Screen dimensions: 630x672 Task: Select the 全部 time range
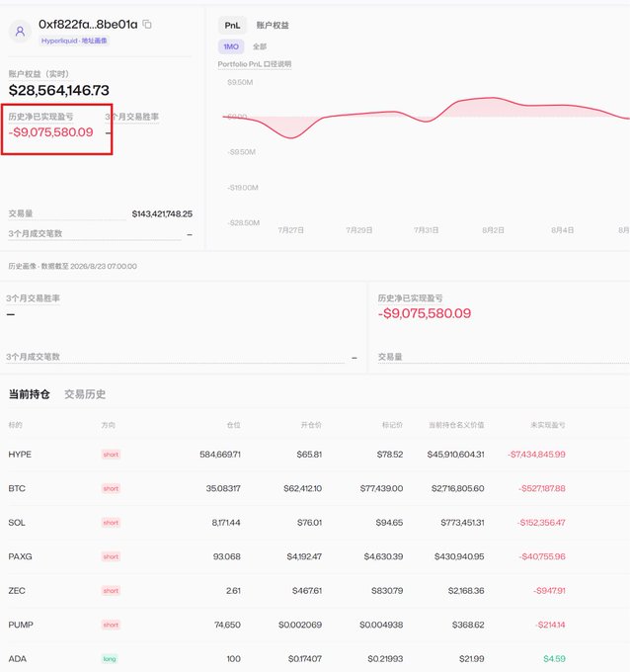[x=260, y=46]
